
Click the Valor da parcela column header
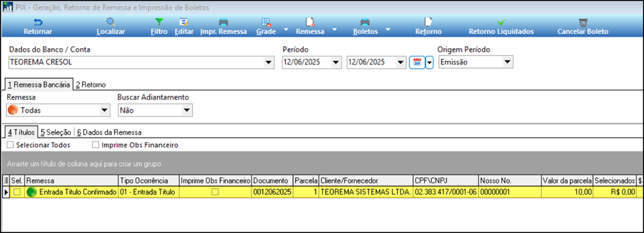click(x=567, y=180)
